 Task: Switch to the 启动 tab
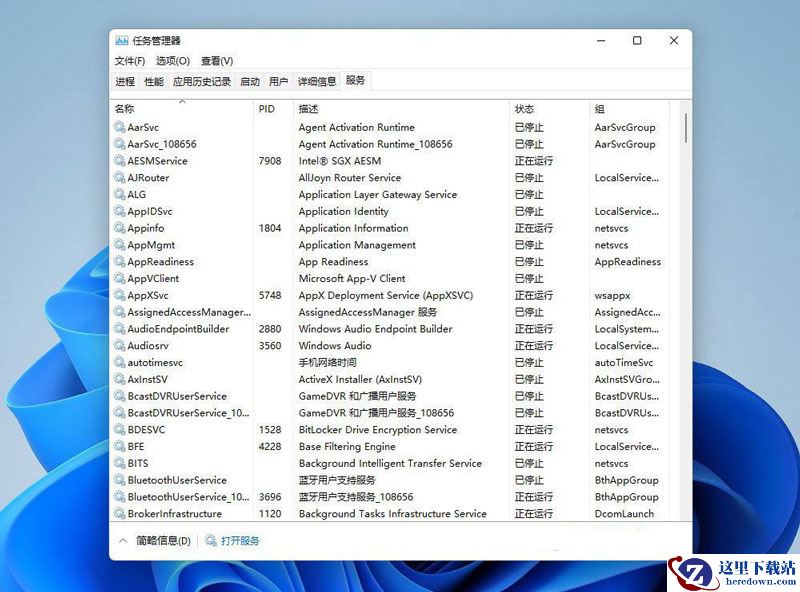click(250, 82)
